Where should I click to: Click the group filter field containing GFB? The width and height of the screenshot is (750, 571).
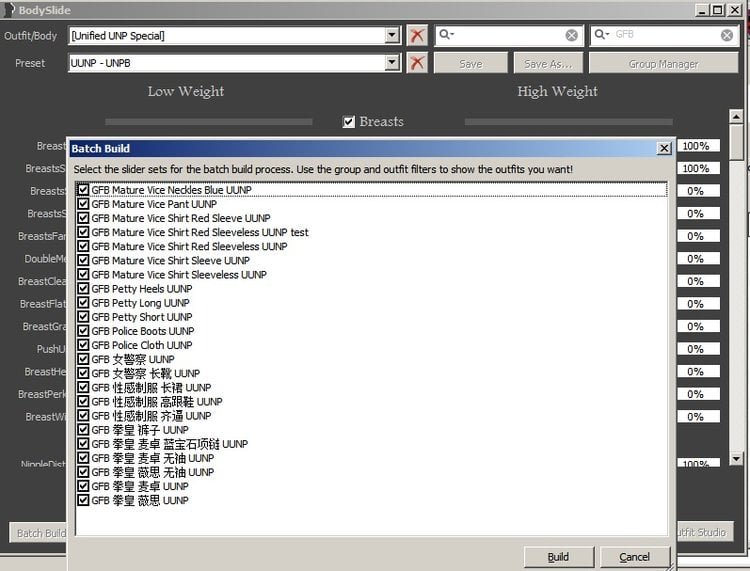pyautogui.click(x=664, y=35)
